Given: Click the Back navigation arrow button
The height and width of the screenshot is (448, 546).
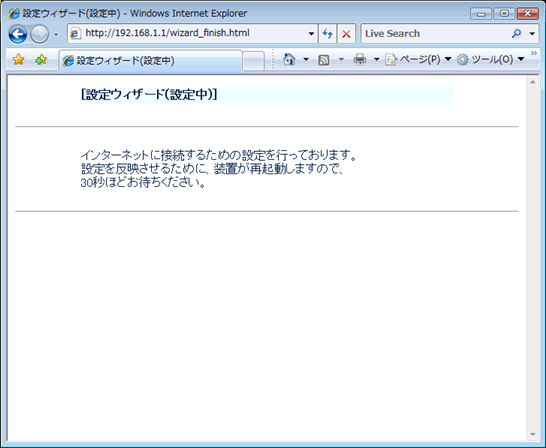Looking at the screenshot, I should pos(18,34).
